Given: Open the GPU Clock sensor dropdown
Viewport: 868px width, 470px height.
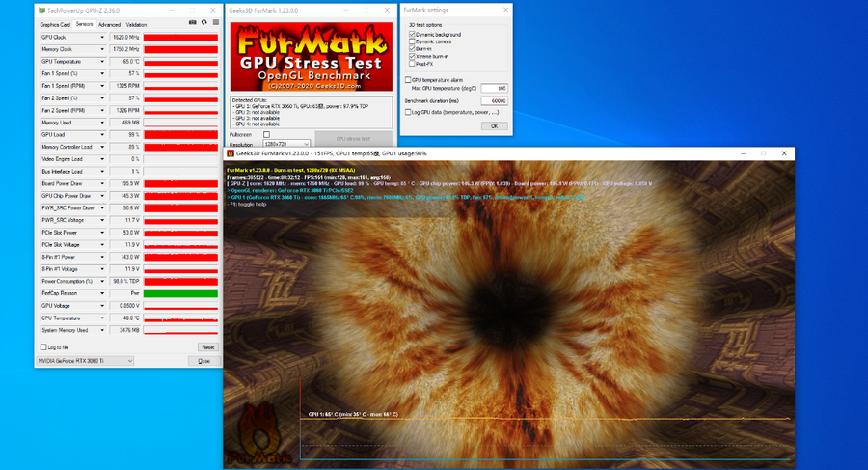Looking at the screenshot, I should tap(103, 37).
